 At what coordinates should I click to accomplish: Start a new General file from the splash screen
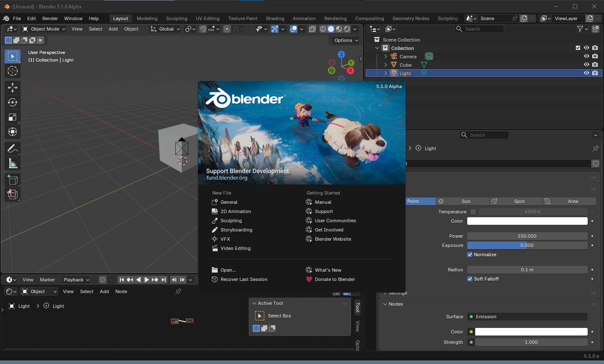click(229, 202)
